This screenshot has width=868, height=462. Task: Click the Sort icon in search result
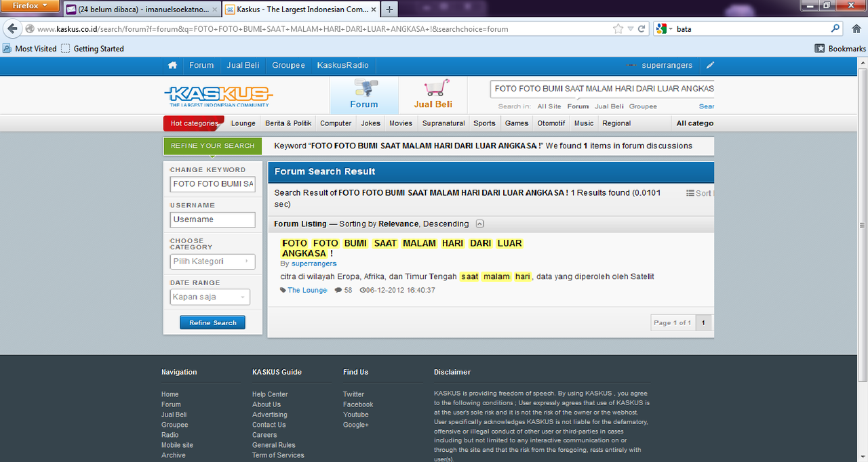point(690,193)
